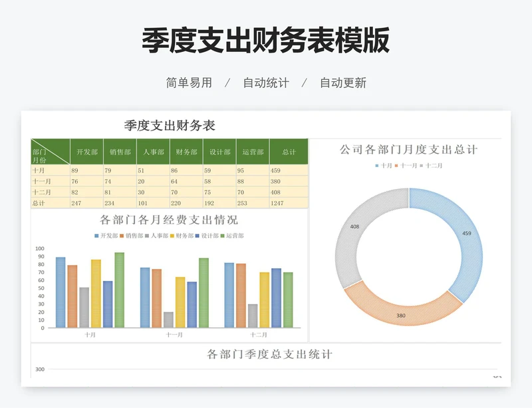Click table cell 380 in 十一月 row
The height and width of the screenshot is (408, 532).
point(289,182)
